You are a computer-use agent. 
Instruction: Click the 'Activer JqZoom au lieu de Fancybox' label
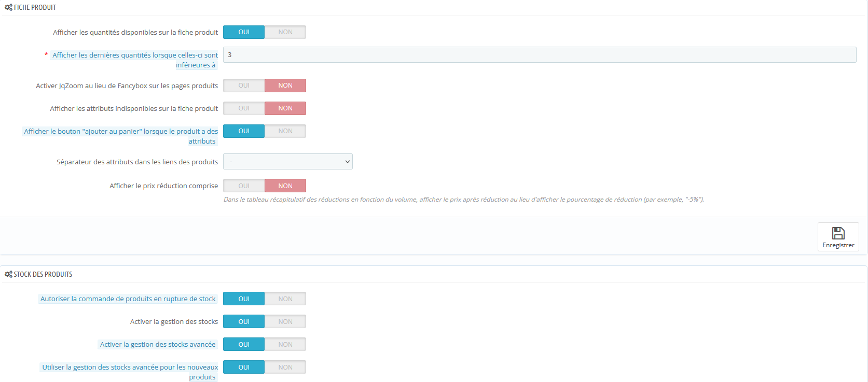point(127,86)
